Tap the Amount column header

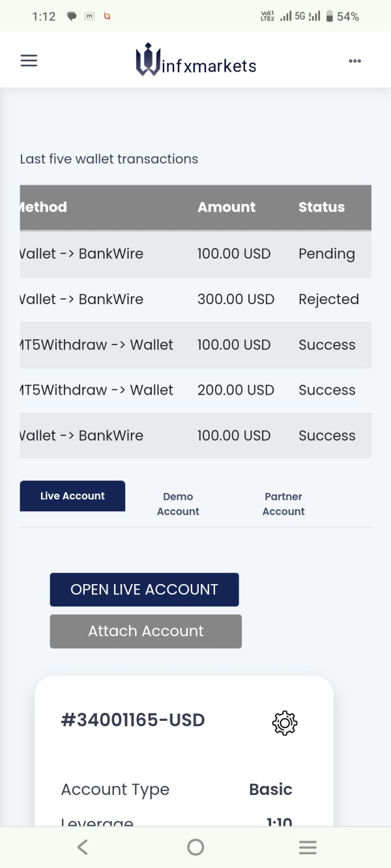click(226, 207)
